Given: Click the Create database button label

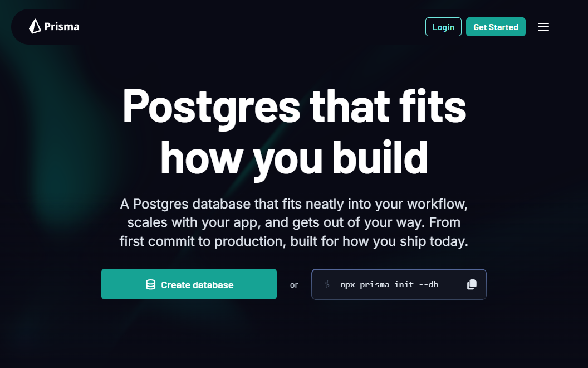Looking at the screenshot, I should point(197,285).
